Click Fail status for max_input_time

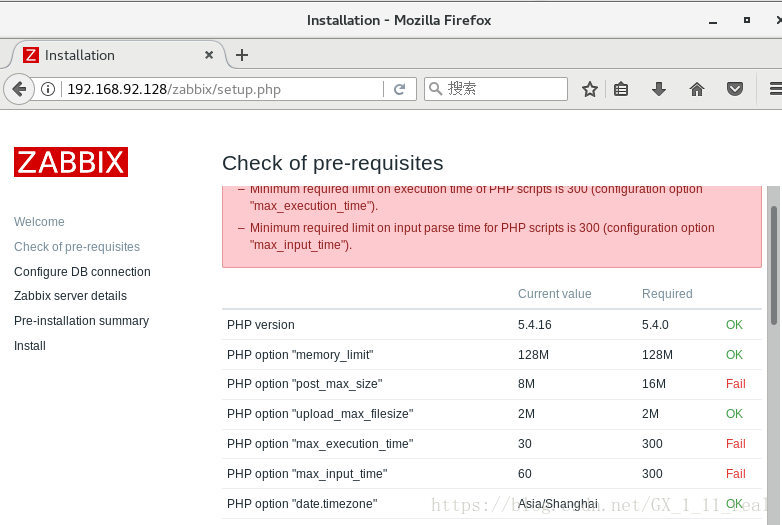(736, 474)
